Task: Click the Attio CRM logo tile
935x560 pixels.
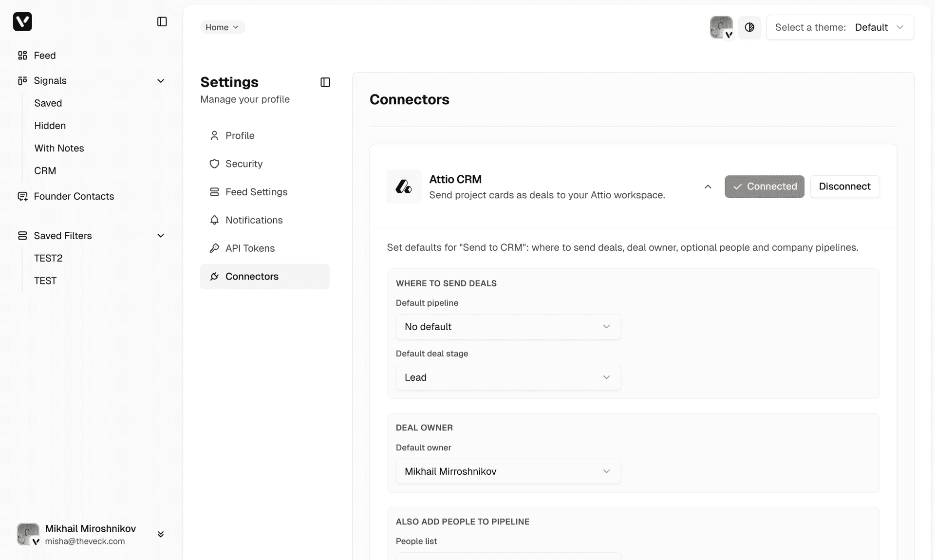Action: coord(404,187)
